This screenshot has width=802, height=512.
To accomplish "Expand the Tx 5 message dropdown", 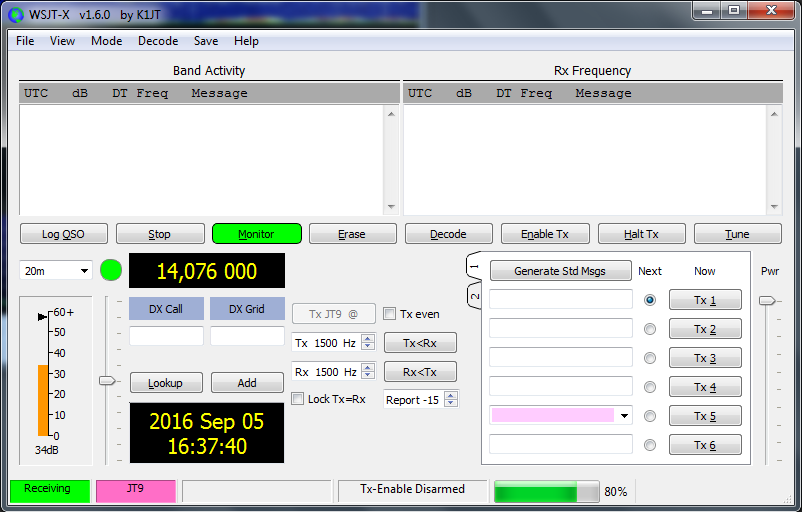I will tap(625, 416).
